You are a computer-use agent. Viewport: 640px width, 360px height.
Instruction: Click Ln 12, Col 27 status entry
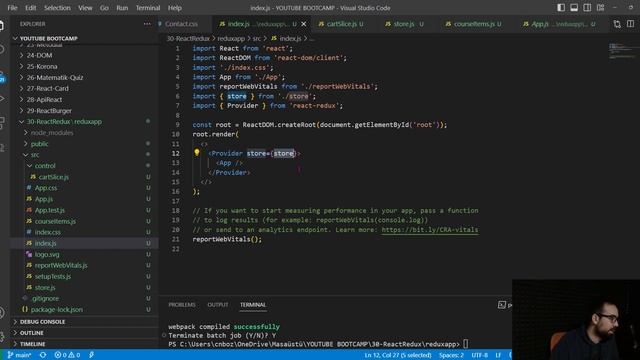pyautogui.click(x=398, y=355)
